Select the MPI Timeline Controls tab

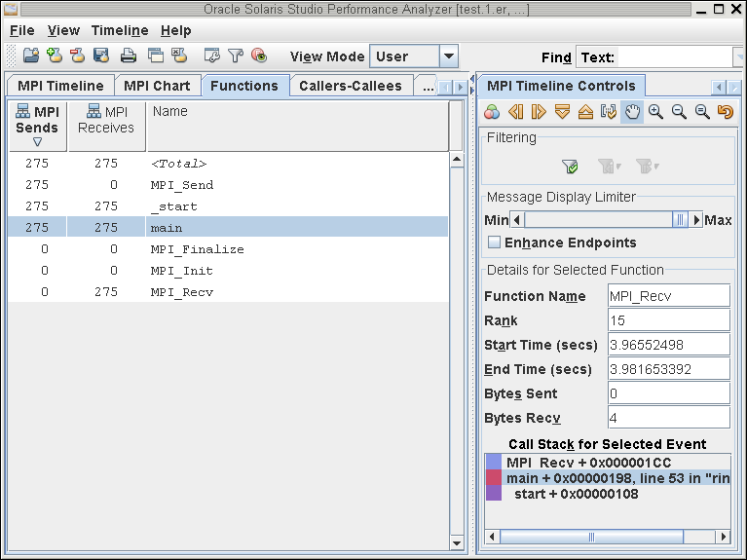tap(561, 86)
